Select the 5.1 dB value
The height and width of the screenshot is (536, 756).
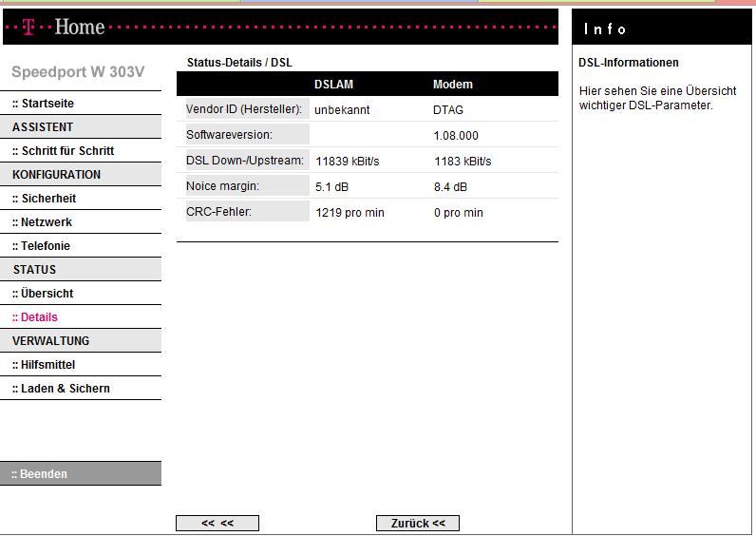[331, 186]
